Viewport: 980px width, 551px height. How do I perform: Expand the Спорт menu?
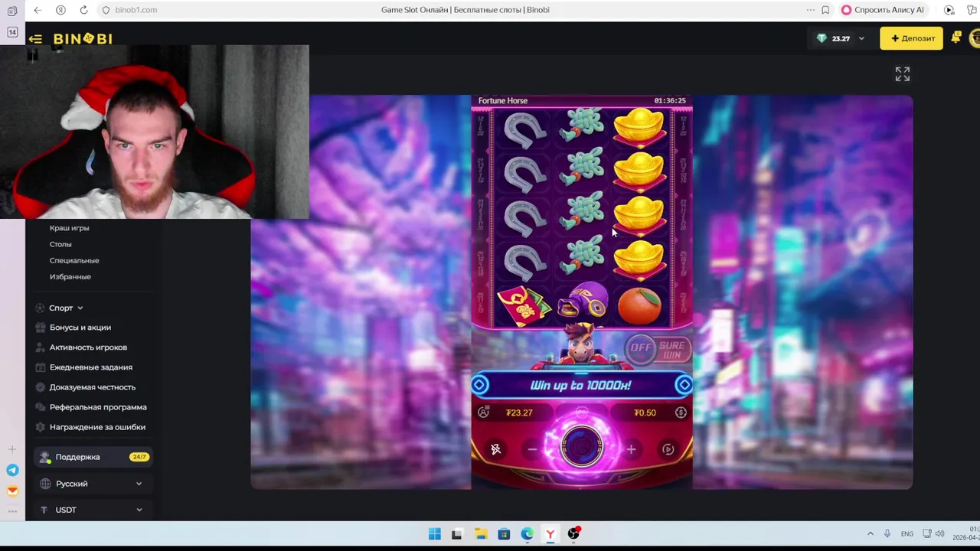[x=60, y=308]
